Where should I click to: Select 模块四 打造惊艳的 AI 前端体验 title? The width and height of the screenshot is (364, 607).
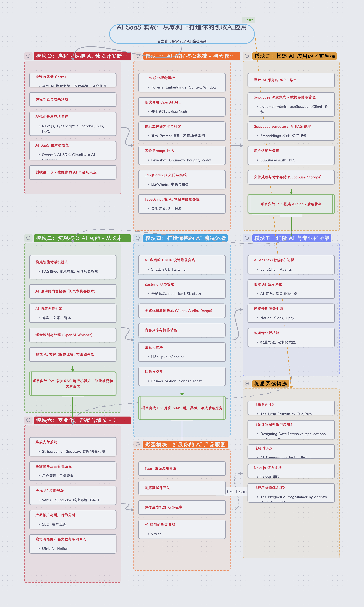click(185, 238)
